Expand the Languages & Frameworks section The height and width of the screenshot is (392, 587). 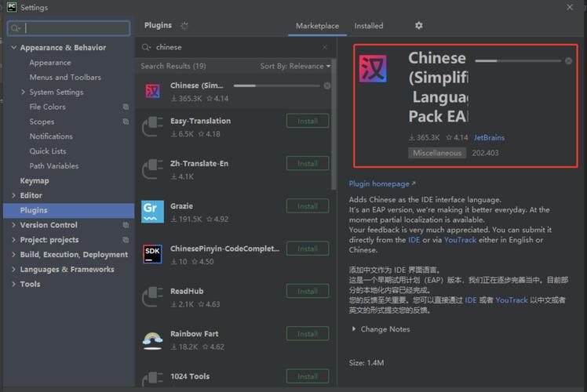pos(14,270)
